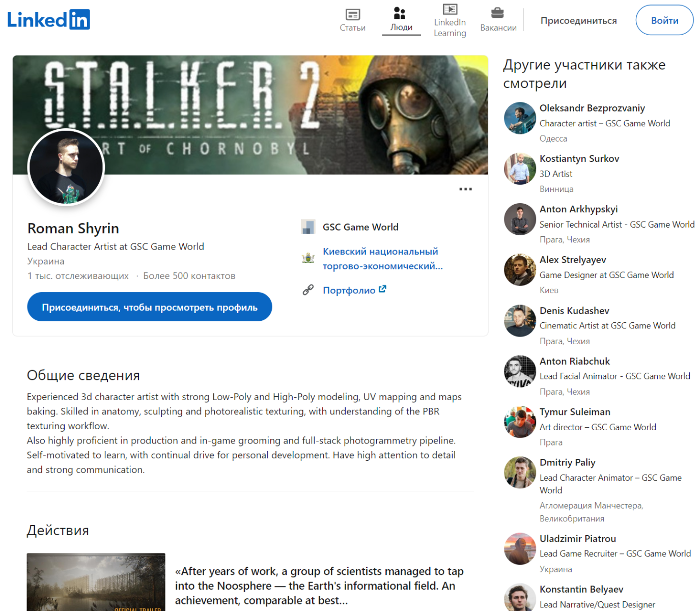Click the GSC Game World company name
Viewport: 700px width, 611px height.
(360, 227)
